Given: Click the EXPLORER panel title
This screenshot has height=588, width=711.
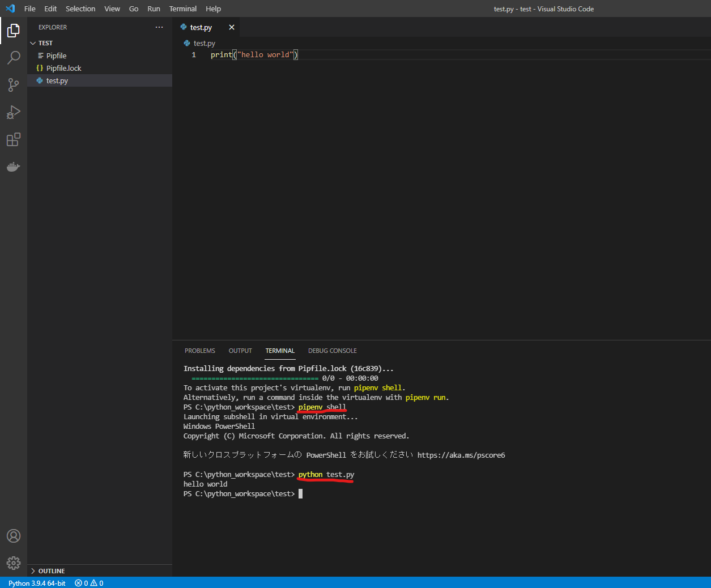Looking at the screenshot, I should click(53, 27).
